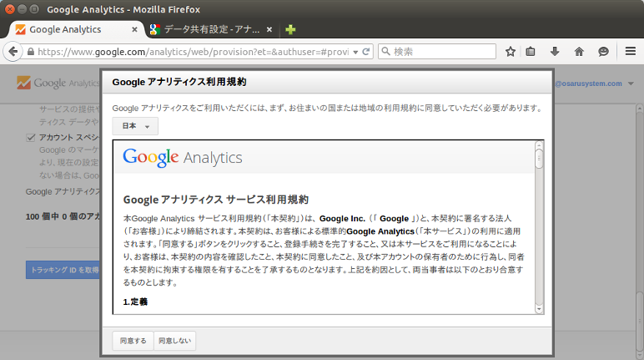Screen dimensions: 644x360
Task: Close the データ共有設定 tab
Action: [x=269, y=29]
